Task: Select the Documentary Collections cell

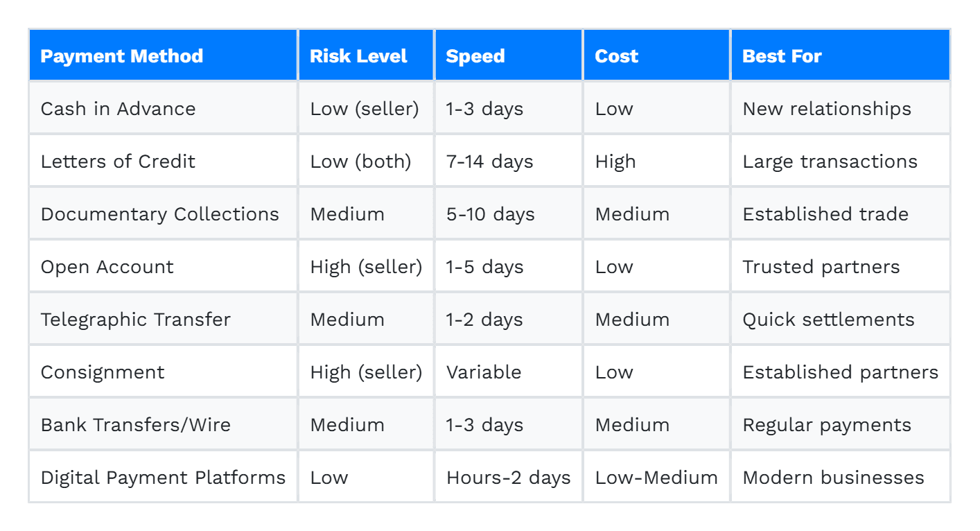Action: [164, 214]
